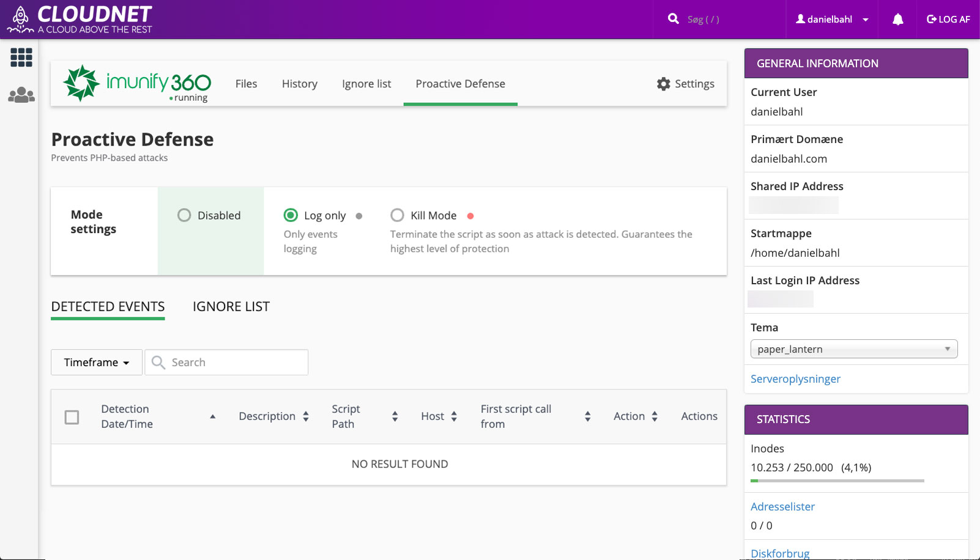Click the Imunify360 logo

click(137, 83)
